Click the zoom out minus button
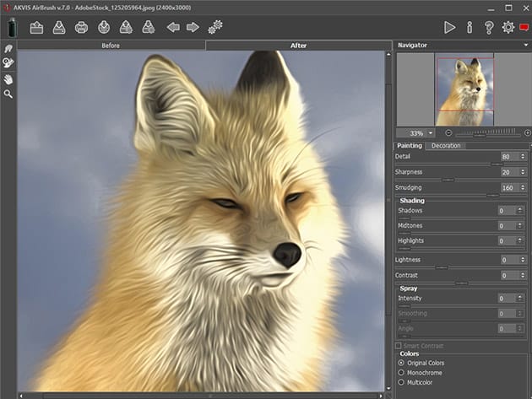This screenshot has width=532, height=399. click(448, 133)
